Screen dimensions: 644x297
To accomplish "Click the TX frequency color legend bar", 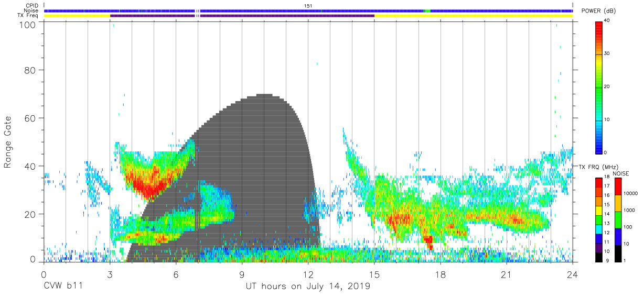I will tap(599, 220).
